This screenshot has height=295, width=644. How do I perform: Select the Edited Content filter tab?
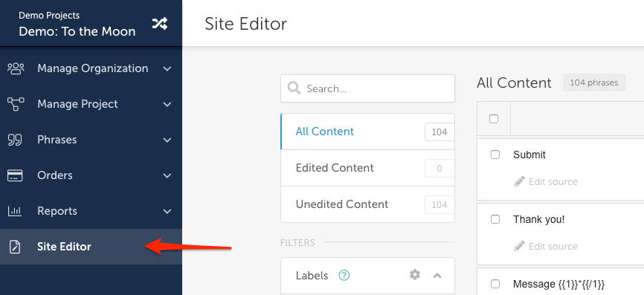tap(367, 168)
